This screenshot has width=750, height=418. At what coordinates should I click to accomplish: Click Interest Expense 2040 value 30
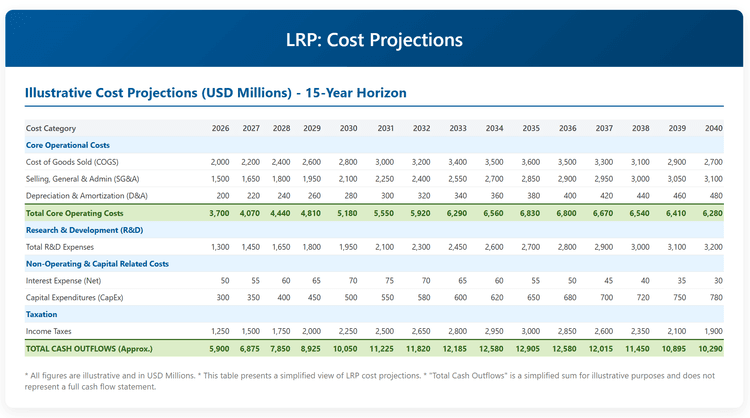(718, 281)
